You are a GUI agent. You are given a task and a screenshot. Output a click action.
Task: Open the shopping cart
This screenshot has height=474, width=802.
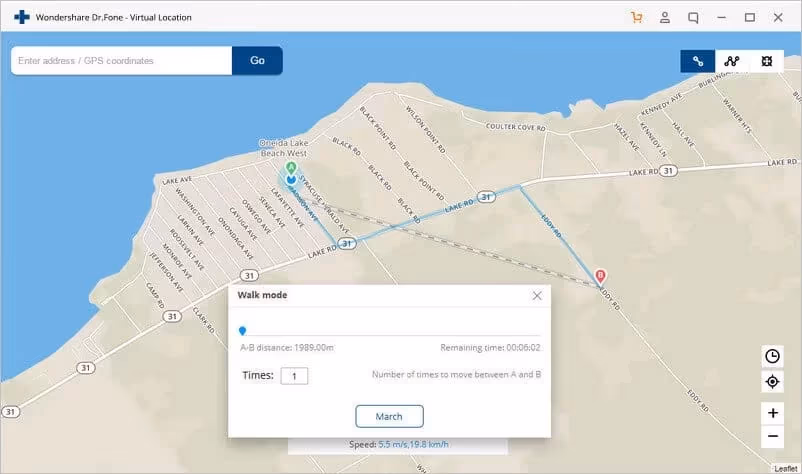point(636,17)
